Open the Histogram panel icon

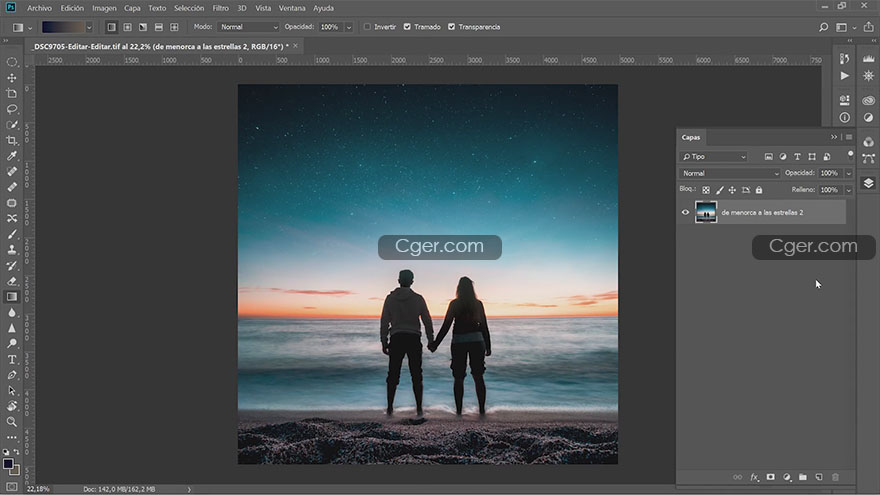click(869, 58)
